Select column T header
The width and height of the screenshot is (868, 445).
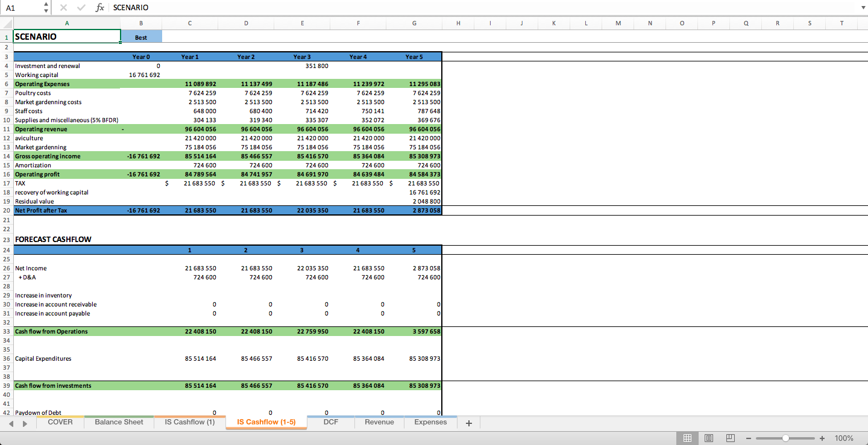[x=841, y=23]
